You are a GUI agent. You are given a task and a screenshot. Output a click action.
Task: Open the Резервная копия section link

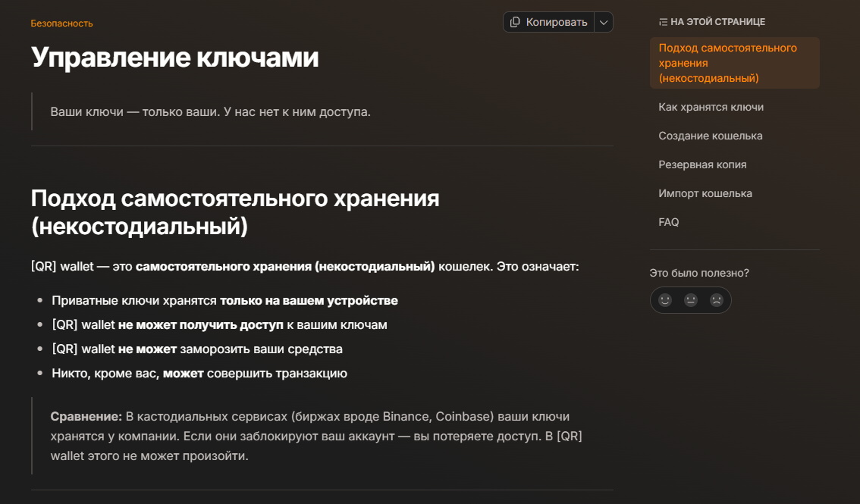coord(702,164)
